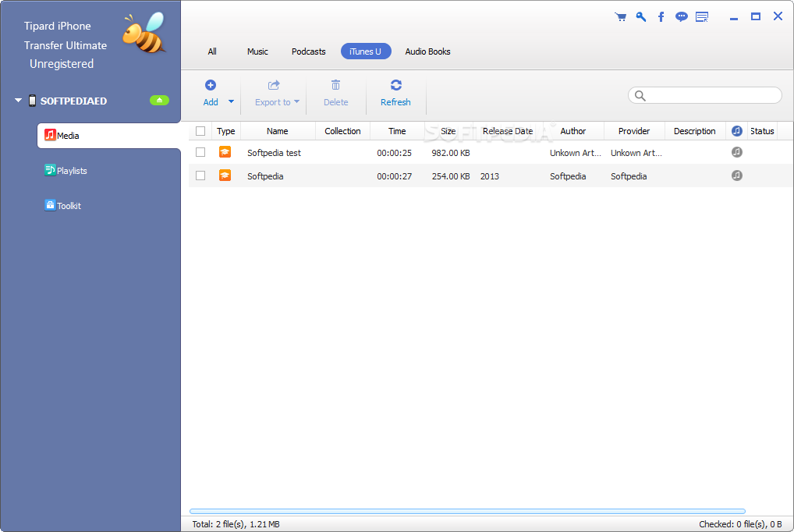794x532 pixels.
Task: Switch to the Audio Books tab
Action: click(x=427, y=51)
